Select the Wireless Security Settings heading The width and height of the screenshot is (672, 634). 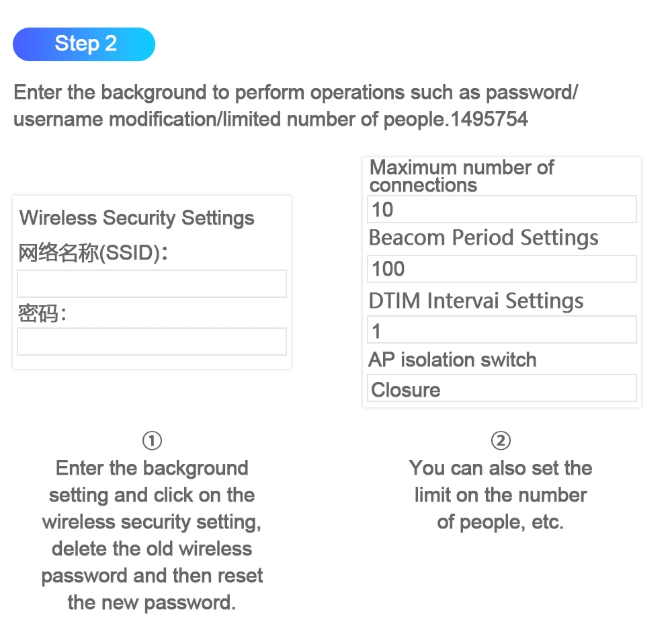tap(137, 218)
